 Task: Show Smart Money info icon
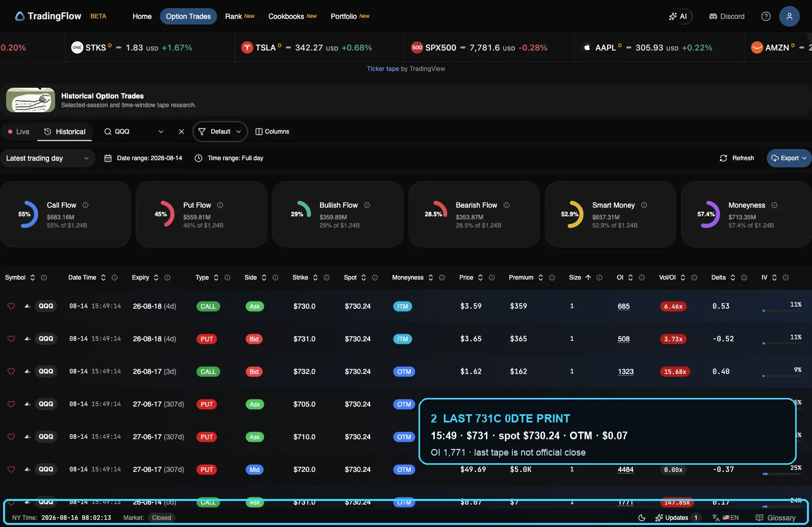[x=644, y=205]
